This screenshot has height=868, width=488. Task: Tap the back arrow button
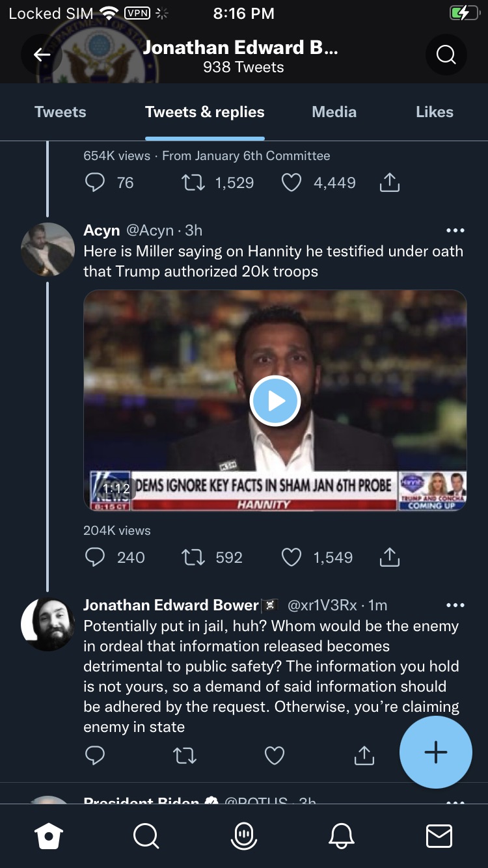click(x=42, y=55)
